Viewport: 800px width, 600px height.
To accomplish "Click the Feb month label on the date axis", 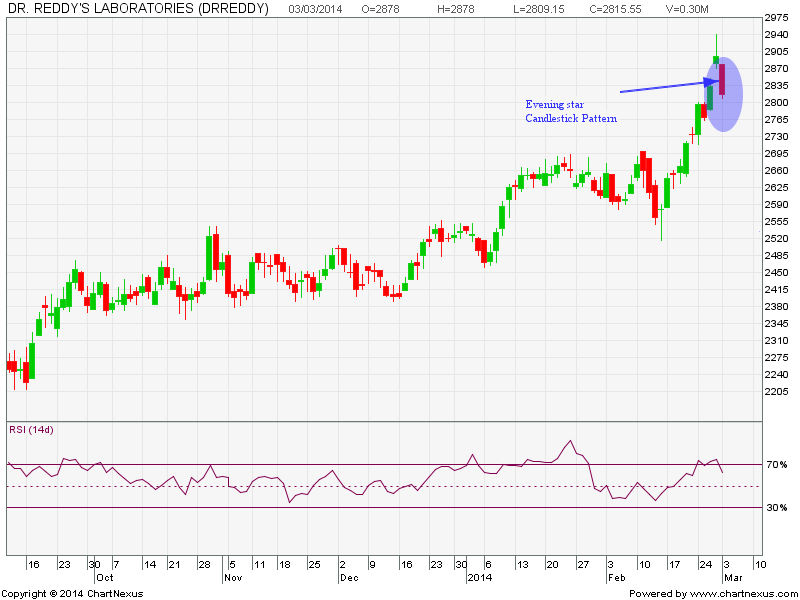I will 616,578.
